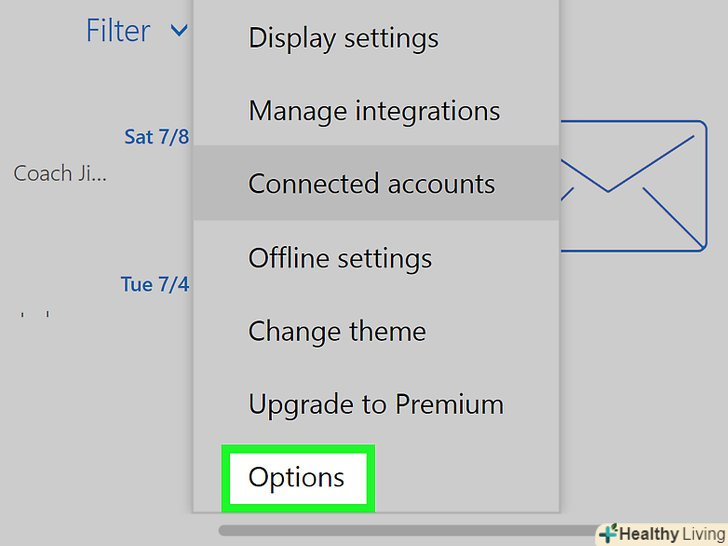Select Change theme option
The image size is (728, 546).
pos(337,331)
